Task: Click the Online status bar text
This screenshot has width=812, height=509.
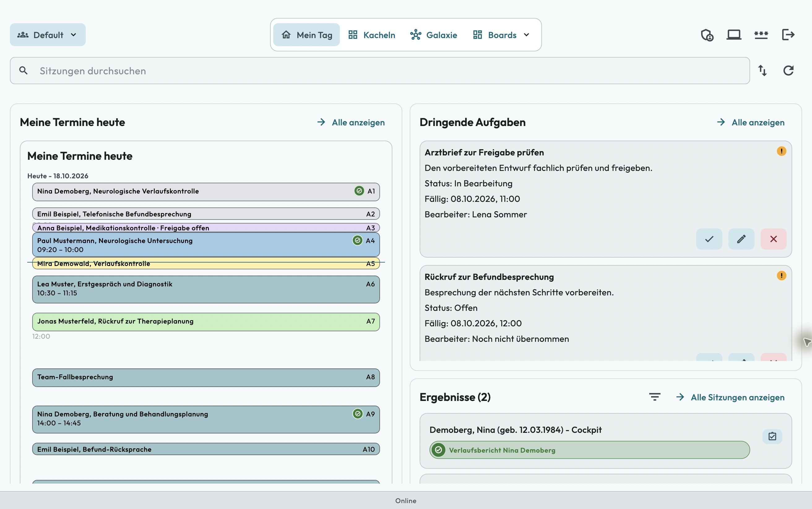Action: (x=406, y=501)
